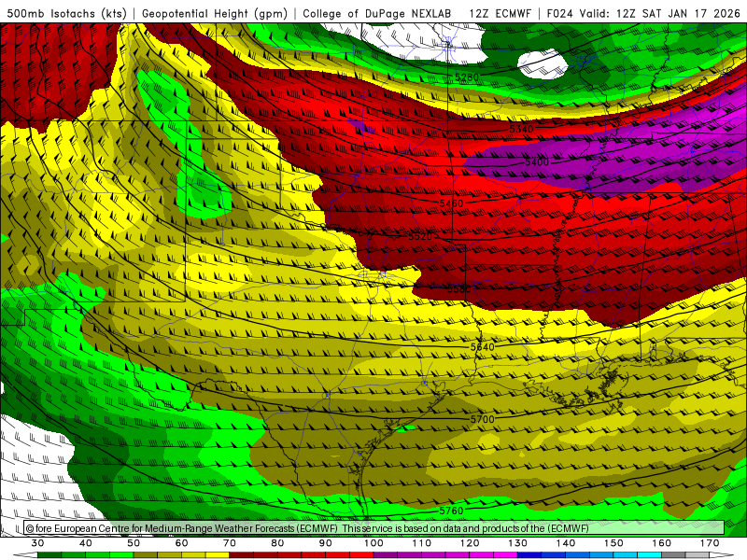Click the 5340 height contour label
Image resolution: width=747 pixels, height=560 pixels.
(522, 129)
